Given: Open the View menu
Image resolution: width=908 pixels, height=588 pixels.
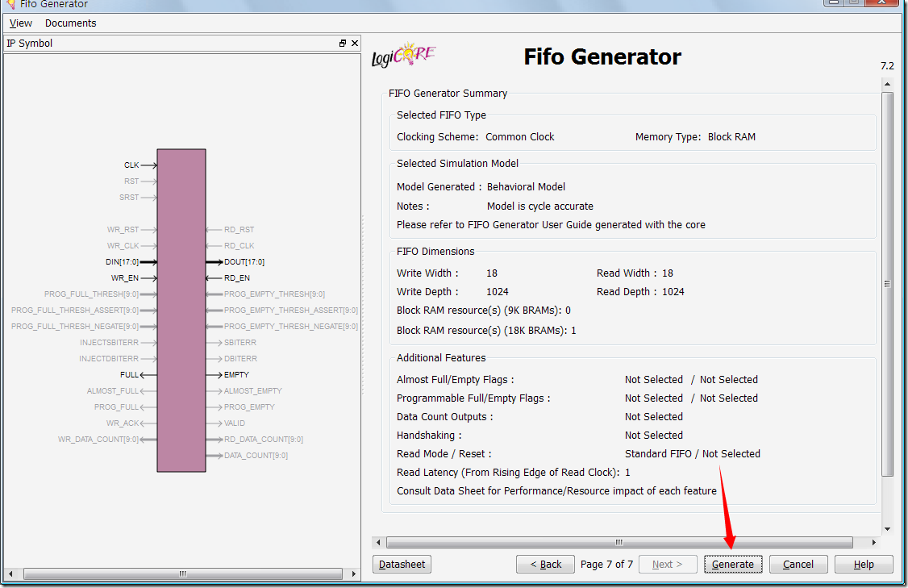Looking at the screenshot, I should tap(21, 23).
